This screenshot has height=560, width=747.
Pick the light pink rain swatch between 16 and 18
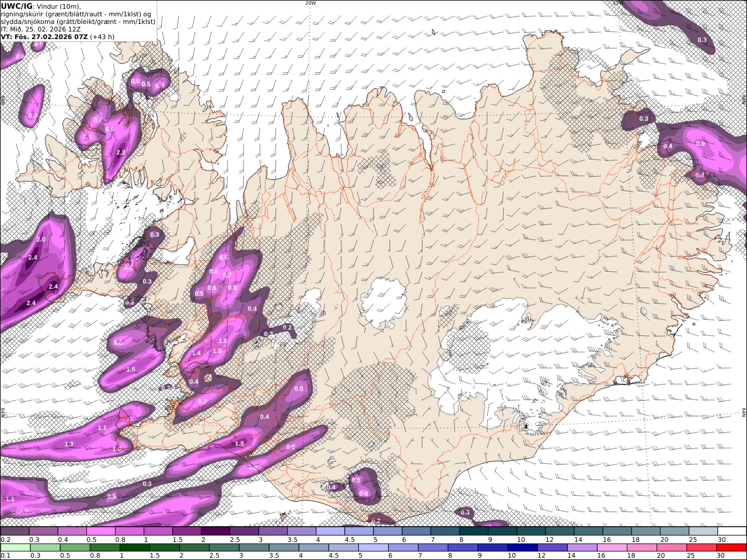(613, 547)
